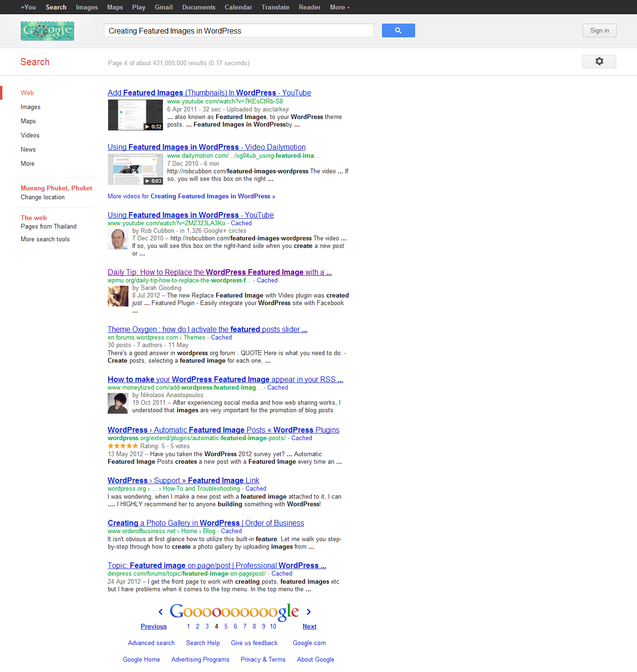Open Add Featured Images (Thumbnails) YouTube result

209,93
